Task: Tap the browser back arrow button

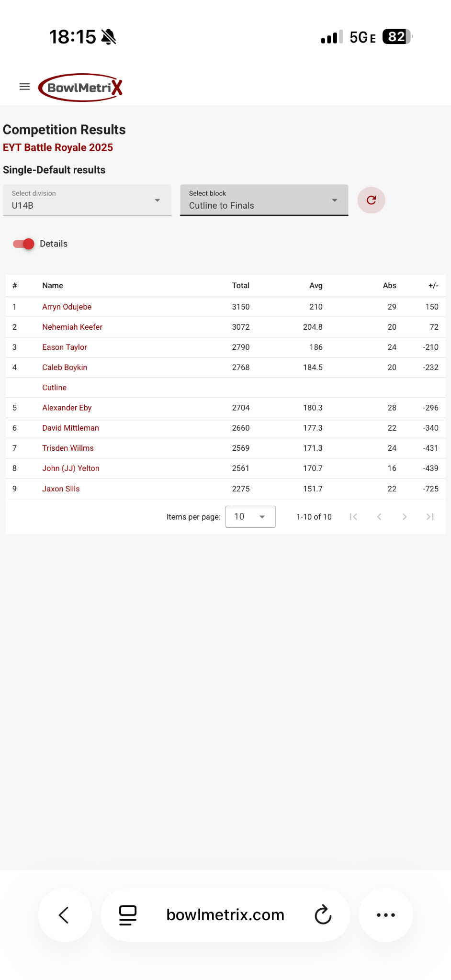Action: pos(65,915)
